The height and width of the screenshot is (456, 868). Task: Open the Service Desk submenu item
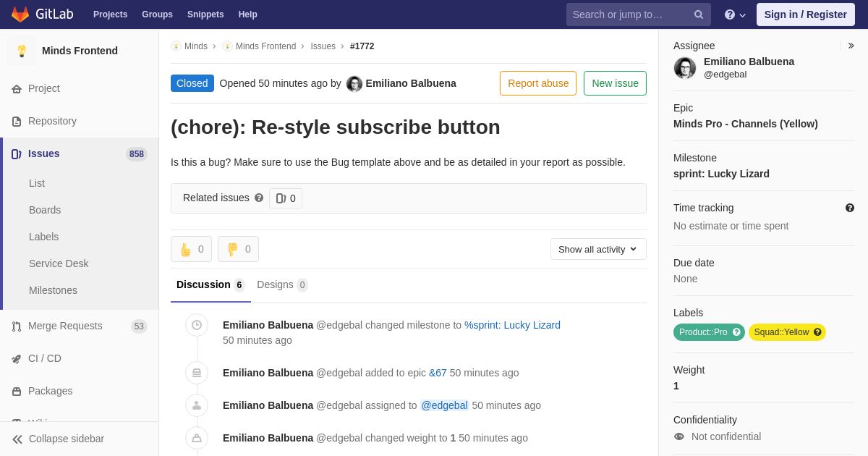[x=59, y=263]
